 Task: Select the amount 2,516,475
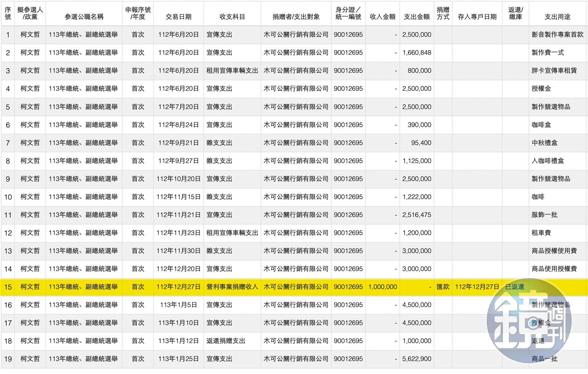point(417,215)
